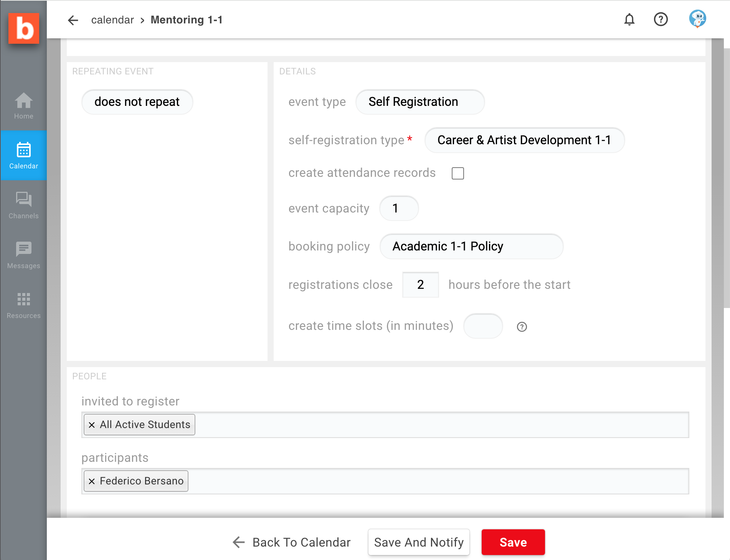
Task: Open the user profile avatar
Action: pos(697,19)
